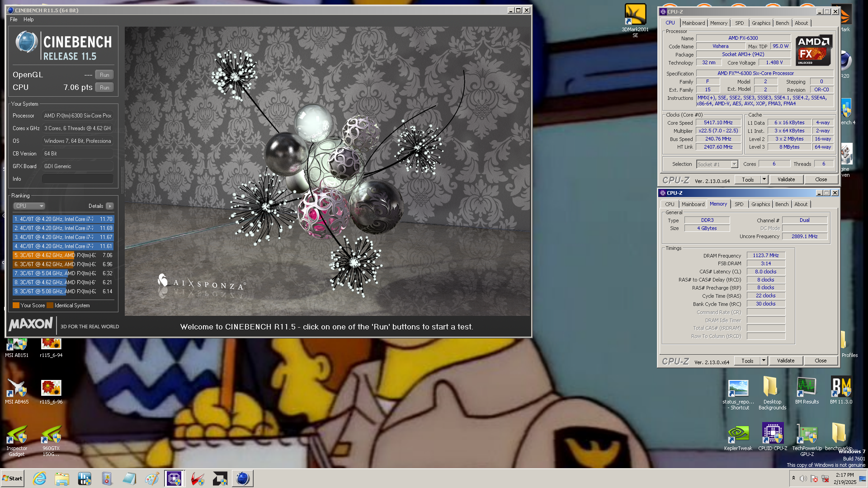Open the MSI AB465 desktop shortcut
Image resolution: width=868 pixels, height=488 pixels.
coord(17,392)
